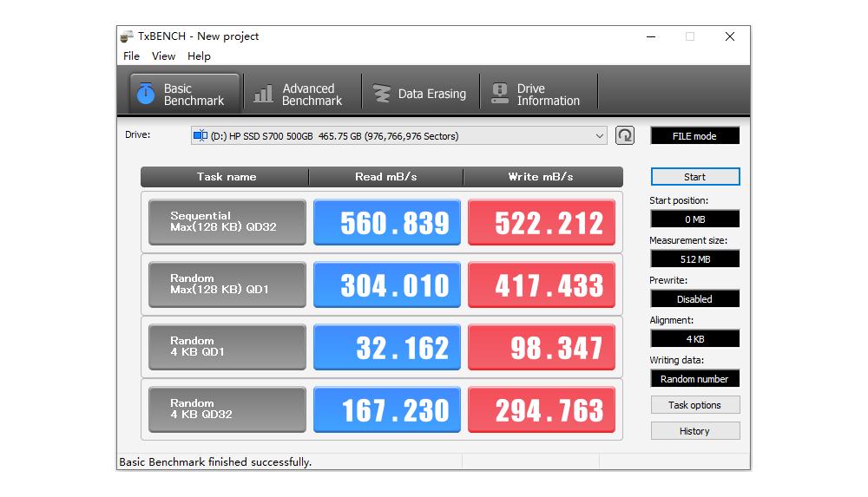Click the 560.839 sequential read result
The width and height of the screenshot is (868, 497).
387,222
